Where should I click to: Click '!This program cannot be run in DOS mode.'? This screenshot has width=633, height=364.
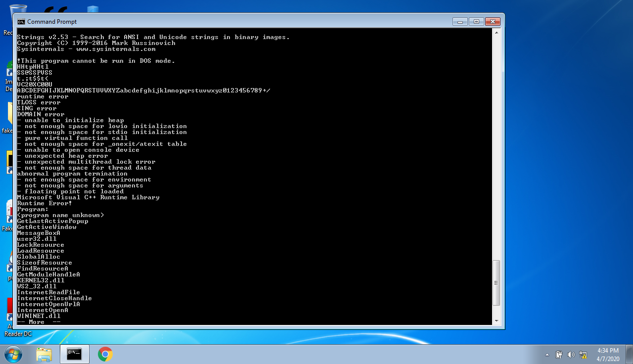coord(96,61)
